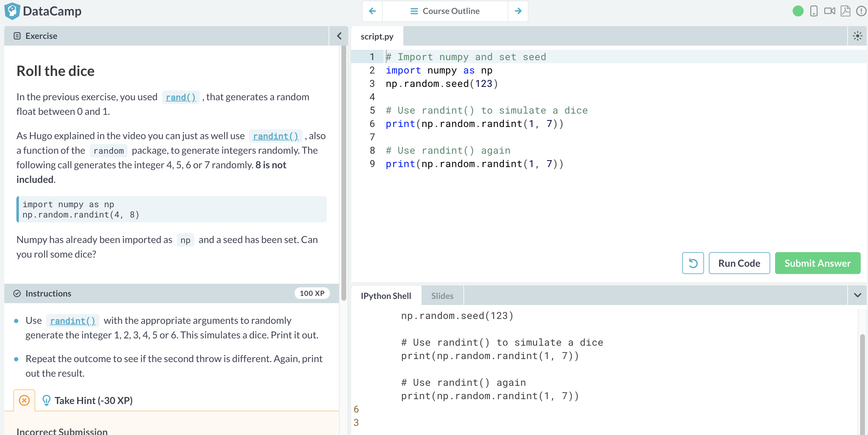Click the green session status indicator

[798, 11]
